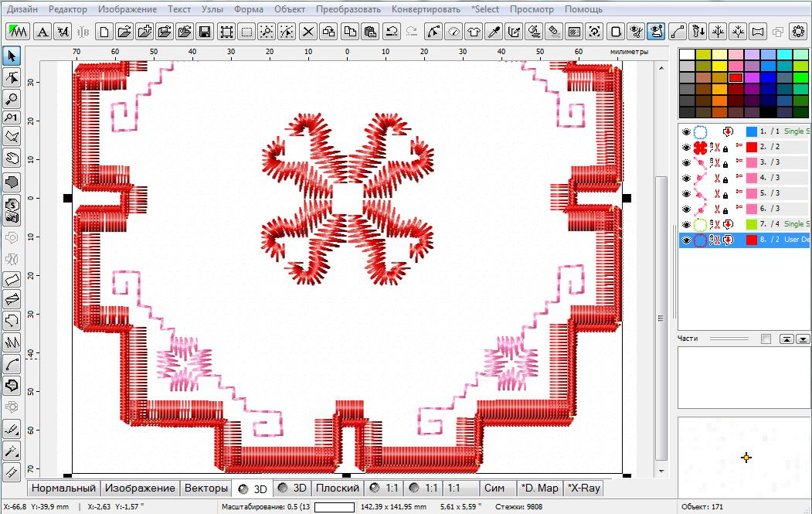Click the eraser toolbar icon
The width and height of the screenshot is (812, 514).
(554, 32)
